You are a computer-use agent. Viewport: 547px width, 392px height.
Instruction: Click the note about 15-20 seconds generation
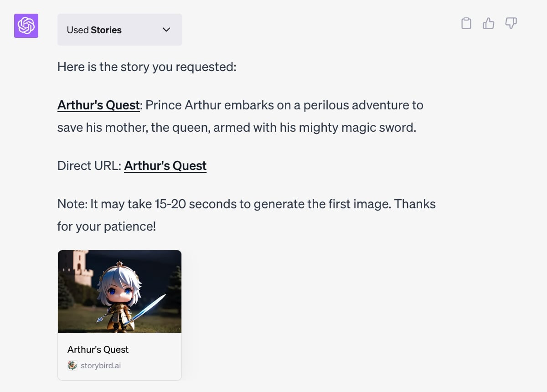click(246, 204)
